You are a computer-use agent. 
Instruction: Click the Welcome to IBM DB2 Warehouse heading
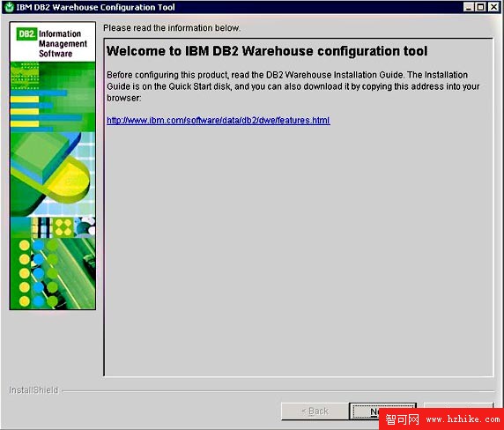pyautogui.click(x=267, y=51)
